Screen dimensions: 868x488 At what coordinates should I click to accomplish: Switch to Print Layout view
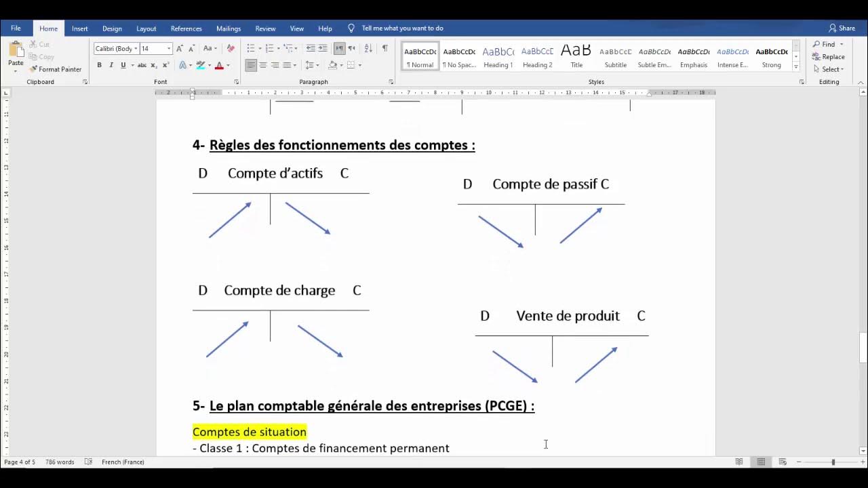761,462
